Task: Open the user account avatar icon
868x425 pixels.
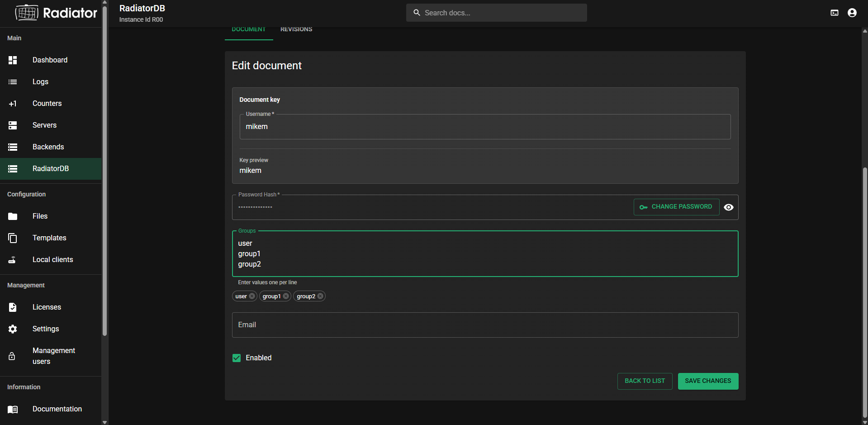Action: (852, 13)
